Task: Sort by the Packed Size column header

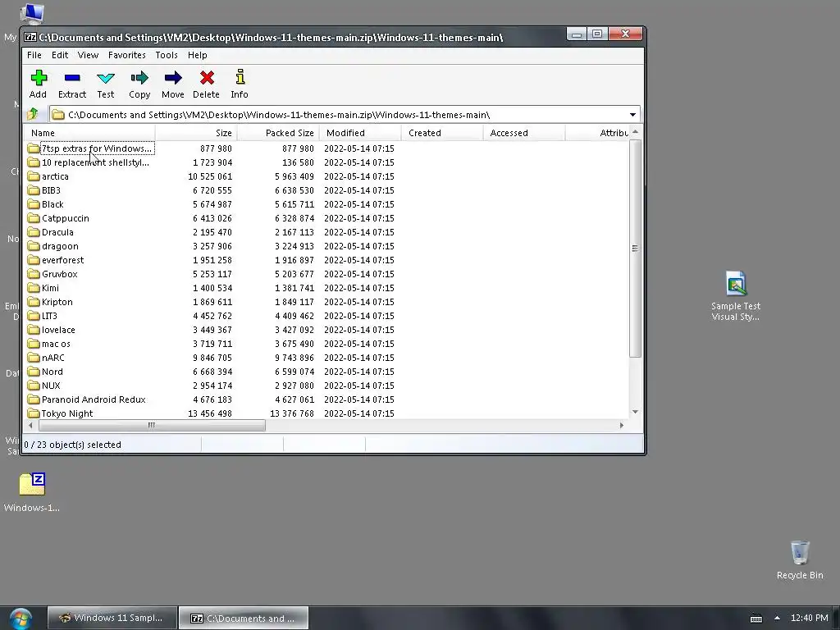Action: pos(278,133)
